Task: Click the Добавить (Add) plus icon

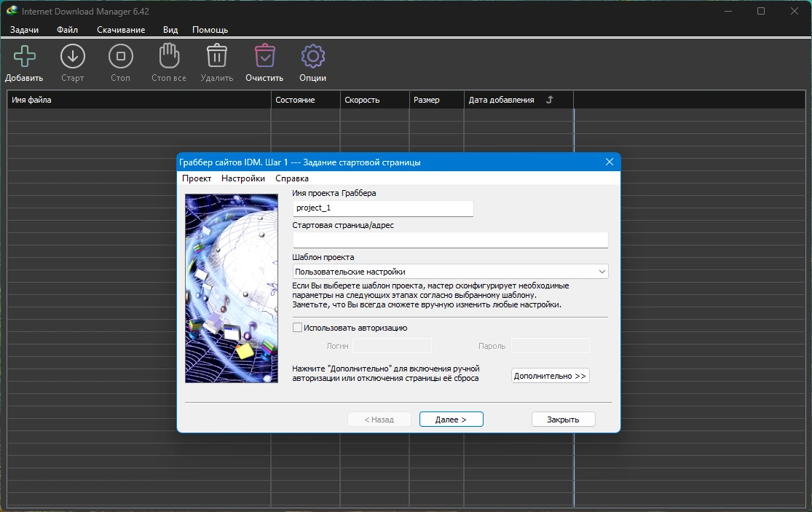Action: (x=24, y=56)
